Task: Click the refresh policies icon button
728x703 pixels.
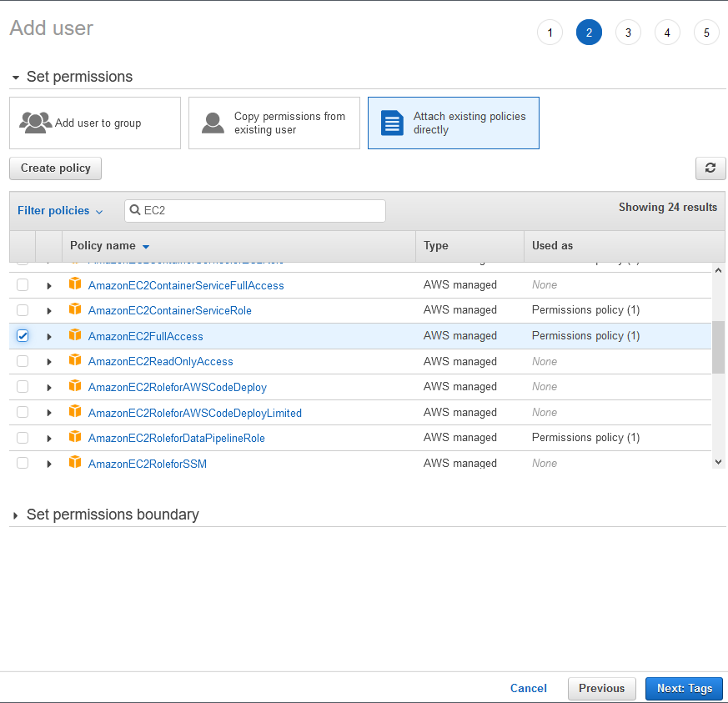Action: [x=710, y=168]
